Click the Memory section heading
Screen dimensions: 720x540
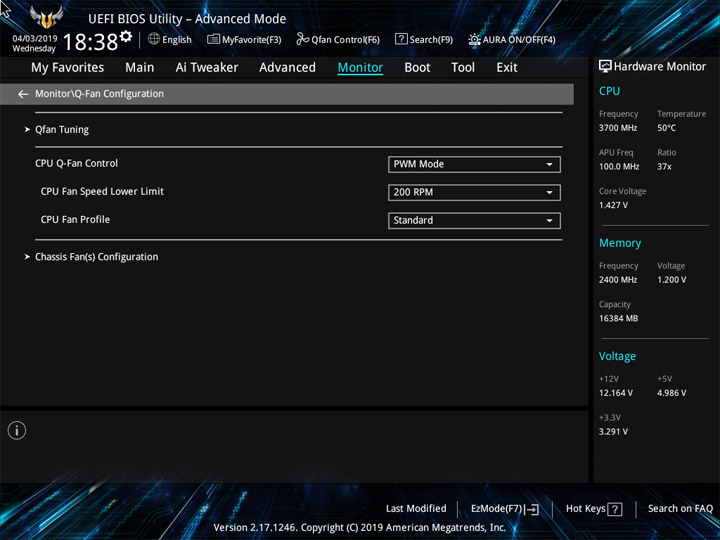[x=620, y=243]
